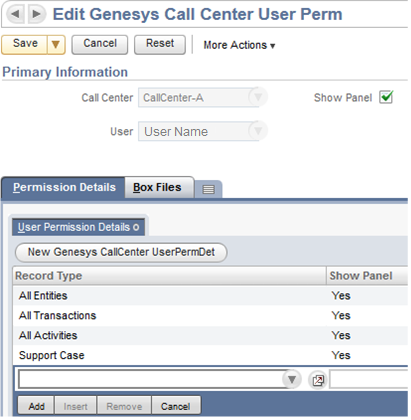The image size is (411, 420).
Task: Sort by Record Type column header
Action: tap(169, 276)
